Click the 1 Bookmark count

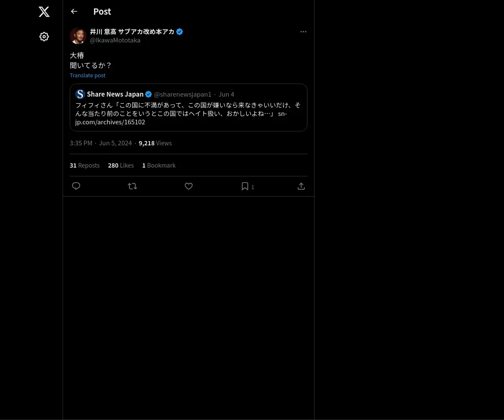click(x=159, y=165)
